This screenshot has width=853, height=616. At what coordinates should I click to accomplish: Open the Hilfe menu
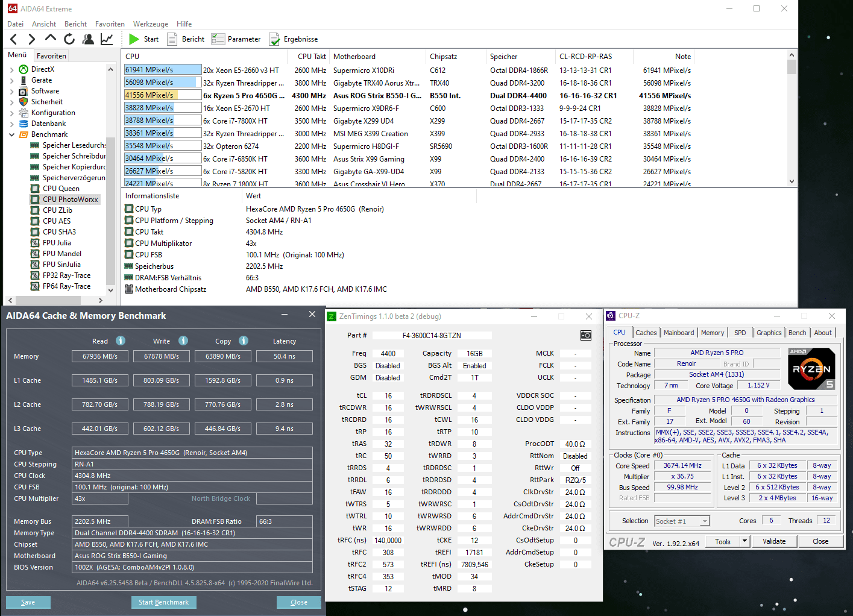[x=184, y=24]
